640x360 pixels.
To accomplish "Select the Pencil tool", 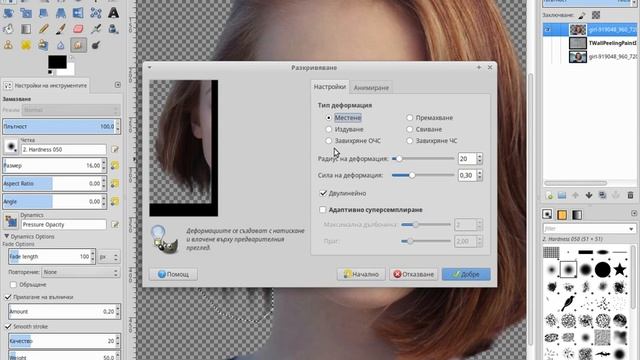I will point(43,29).
